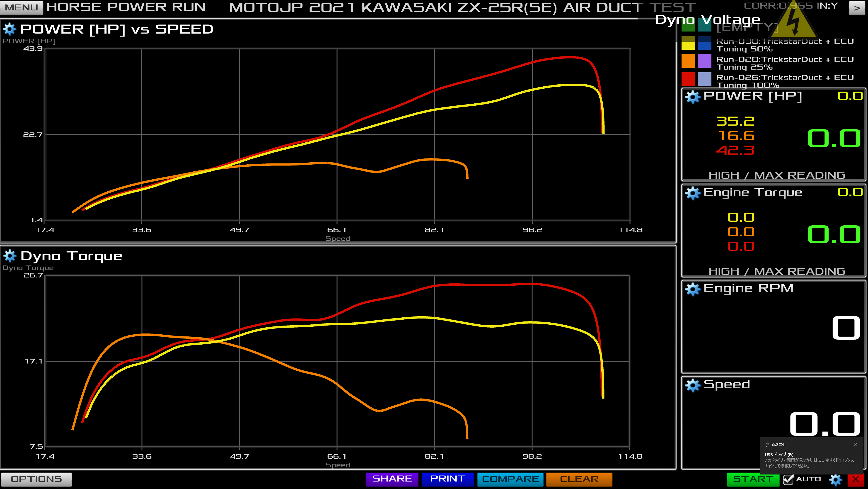Image resolution: width=868 pixels, height=489 pixels.
Task: Select blue swatch for Run-030
Action: pos(704,43)
